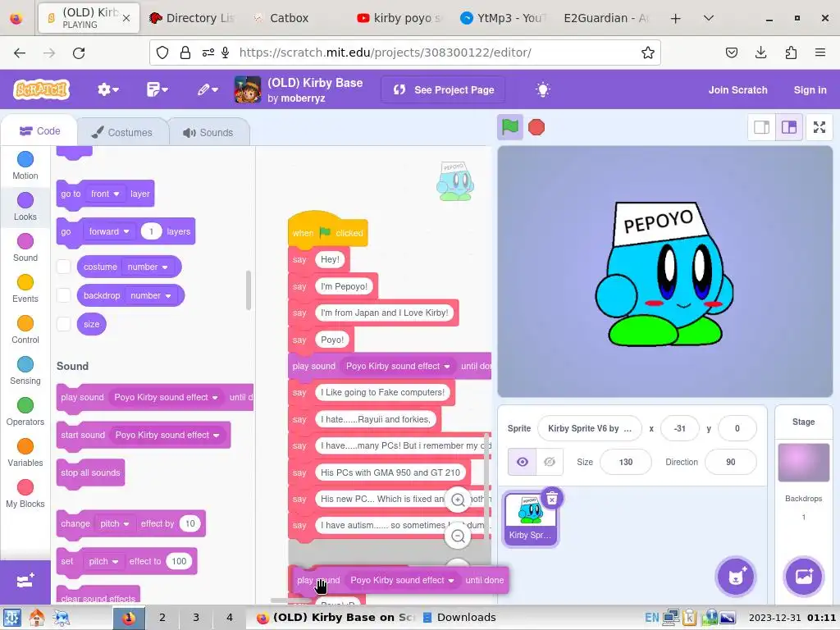Click the Scratch logo
Image resolution: width=840 pixels, height=630 pixels.
tap(42, 89)
